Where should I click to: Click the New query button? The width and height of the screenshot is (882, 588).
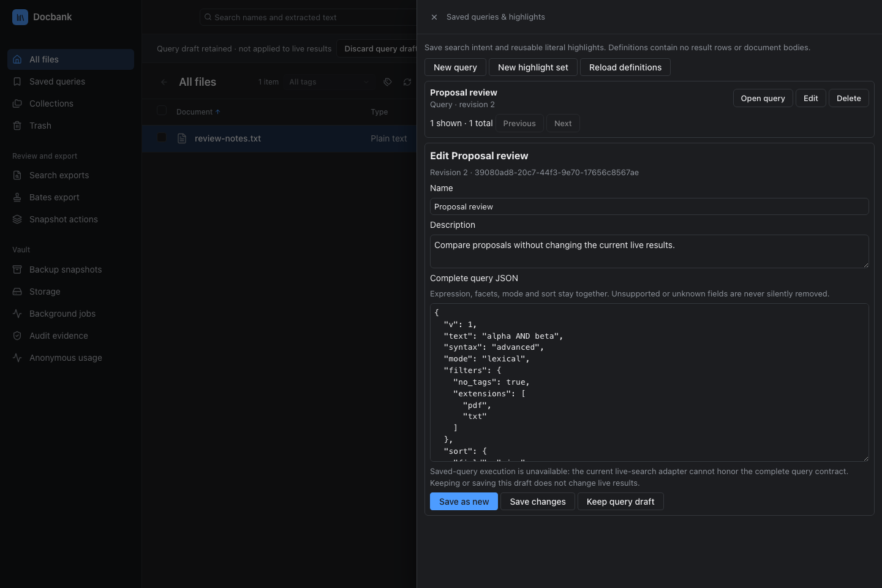[455, 67]
